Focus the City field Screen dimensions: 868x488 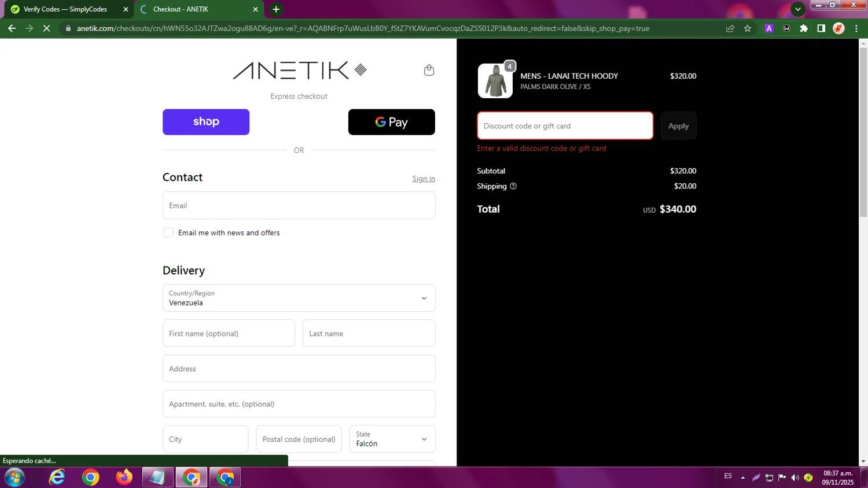coord(205,439)
